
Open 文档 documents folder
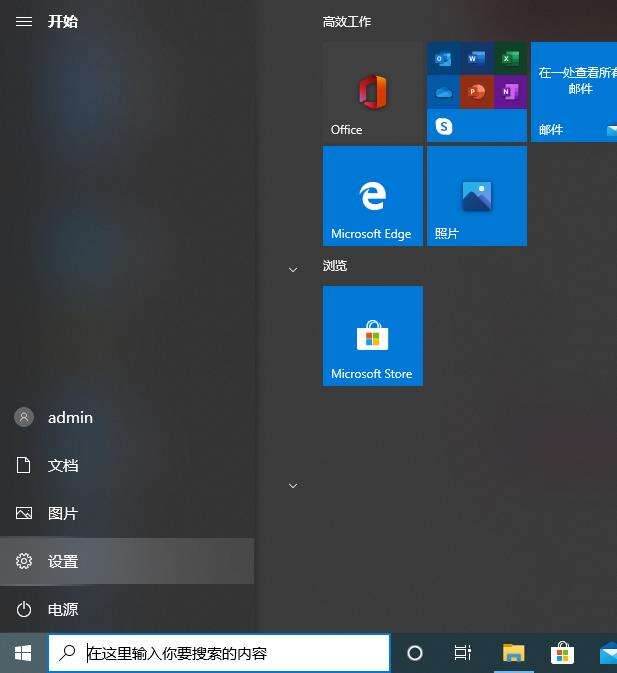(127, 465)
